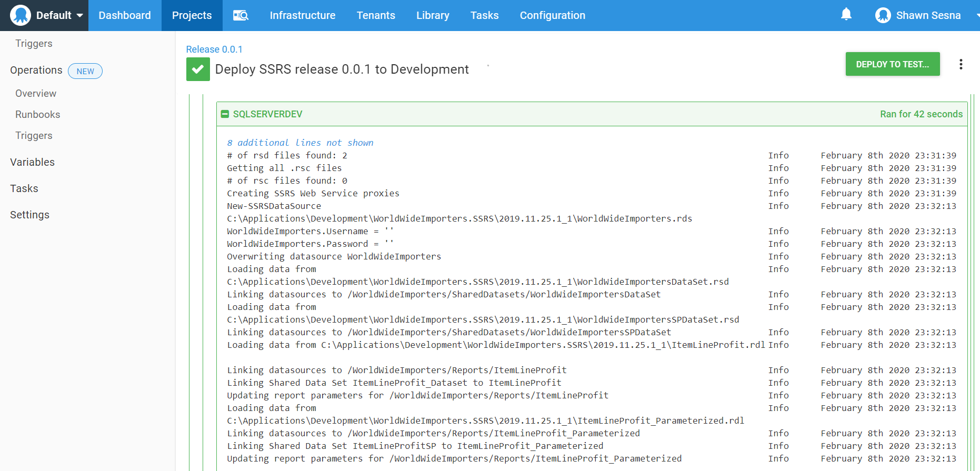This screenshot has width=980, height=471.
Task: Go to the Dashboard tab
Action: click(125, 15)
